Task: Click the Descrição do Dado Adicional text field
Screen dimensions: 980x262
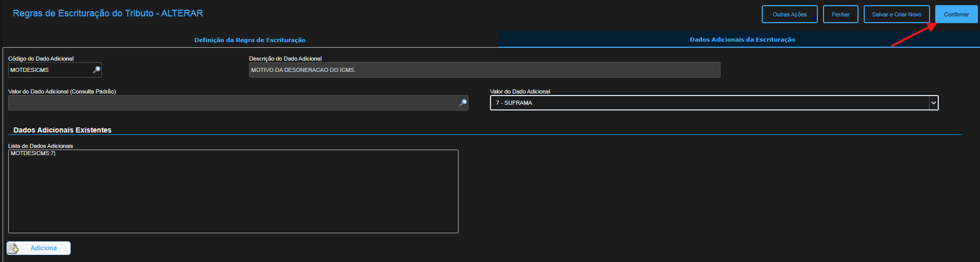Action: pyautogui.click(x=484, y=70)
